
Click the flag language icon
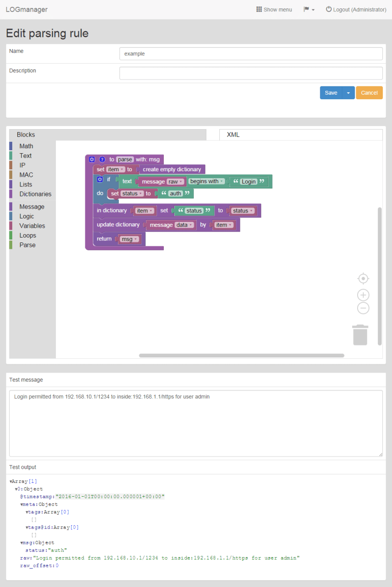pos(306,9)
